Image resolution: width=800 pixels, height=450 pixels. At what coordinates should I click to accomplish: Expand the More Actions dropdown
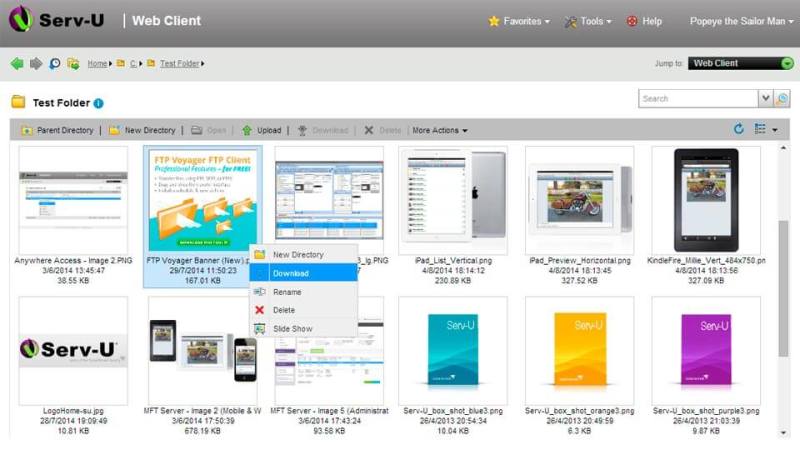(440, 131)
